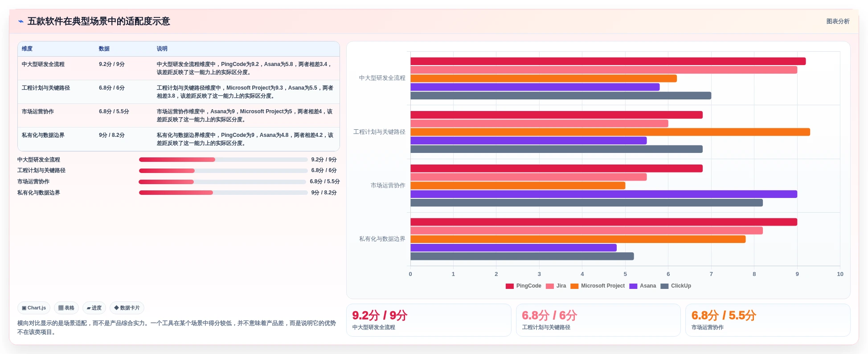
Task: Click the 数据卡片 tag chip
Action: click(x=127, y=308)
